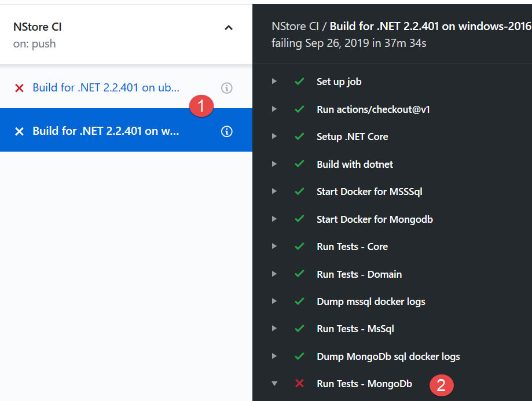Click the Run Tests - Domain step label
Screen dimensions: 532x401
coord(359,274)
